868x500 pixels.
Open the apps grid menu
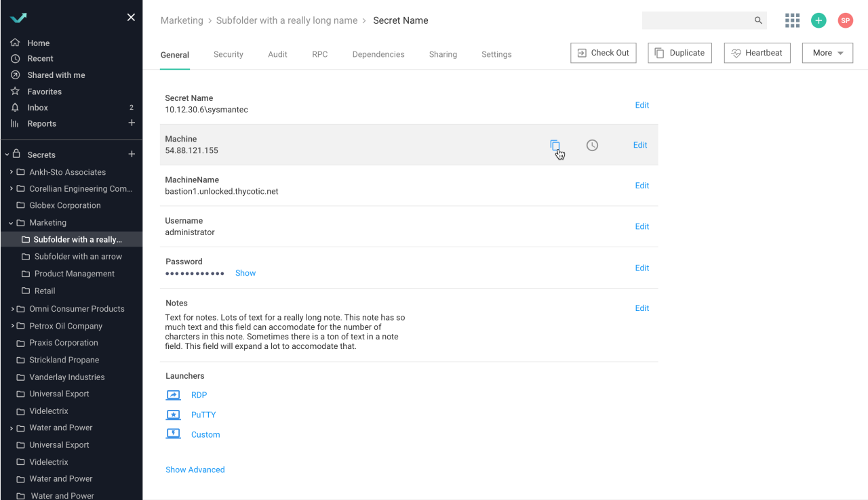792,20
